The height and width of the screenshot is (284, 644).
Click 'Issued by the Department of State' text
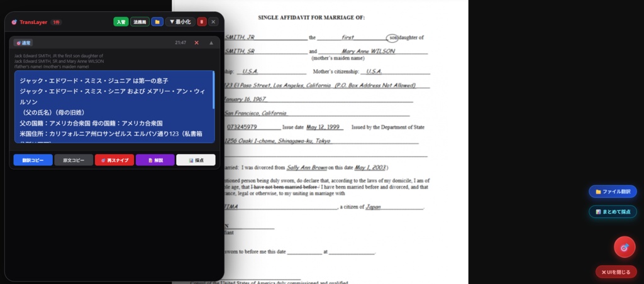[x=387, y=127]
